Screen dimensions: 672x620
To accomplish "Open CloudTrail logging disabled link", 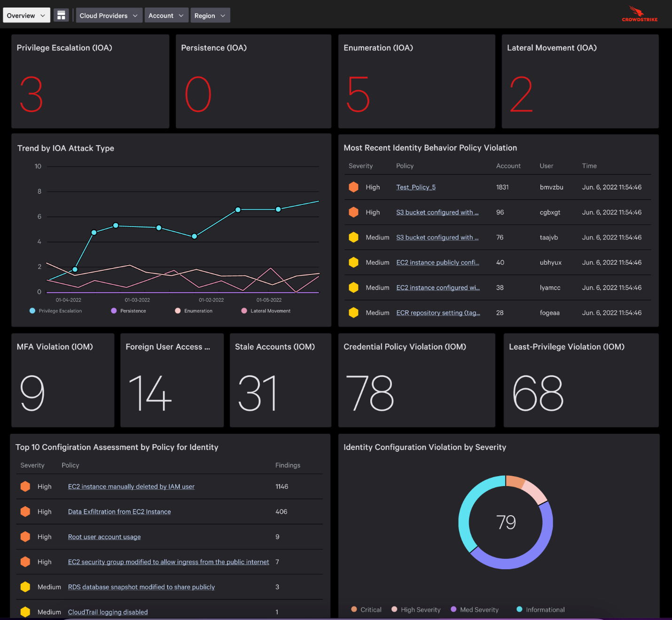I will (x=108, y=612).
